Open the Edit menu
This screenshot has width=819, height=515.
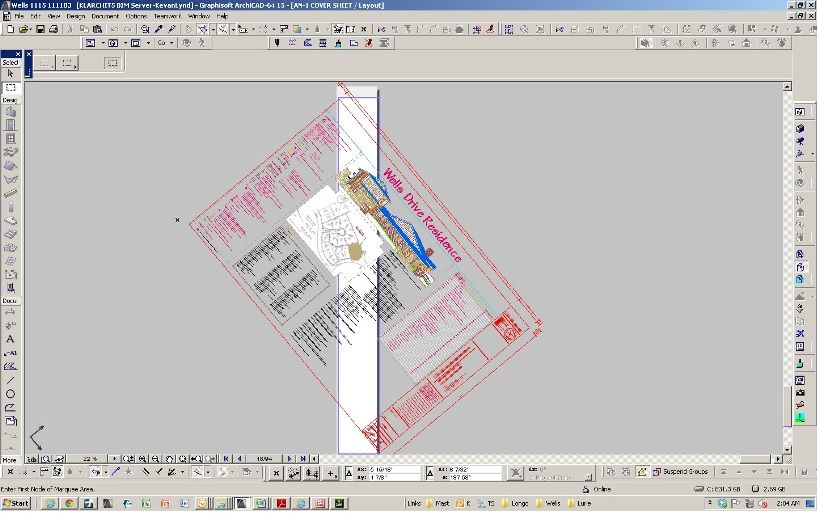pos(35,16)
